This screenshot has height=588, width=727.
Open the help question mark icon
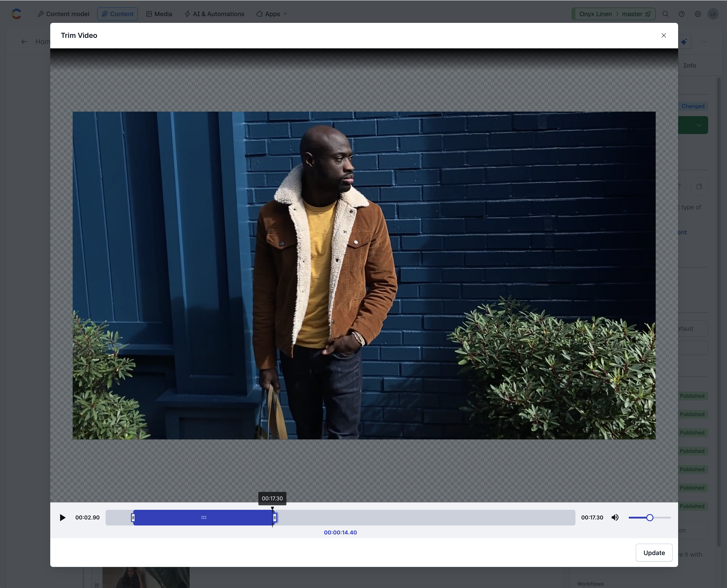point(681,14)
